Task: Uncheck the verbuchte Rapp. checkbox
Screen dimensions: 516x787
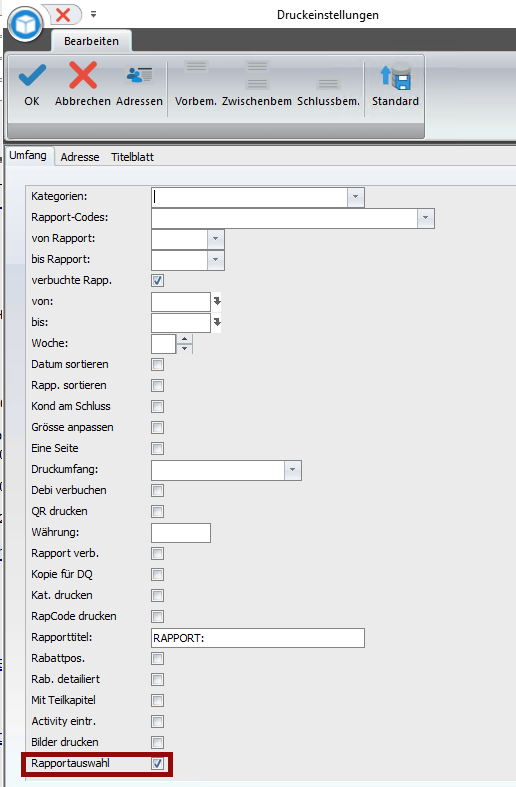Action: [158, 281]
